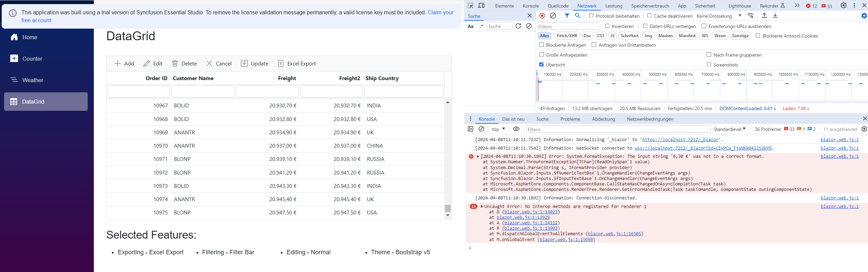
Task: Click the Delete trash icon in grid toolbar
Action: (175, 63)
